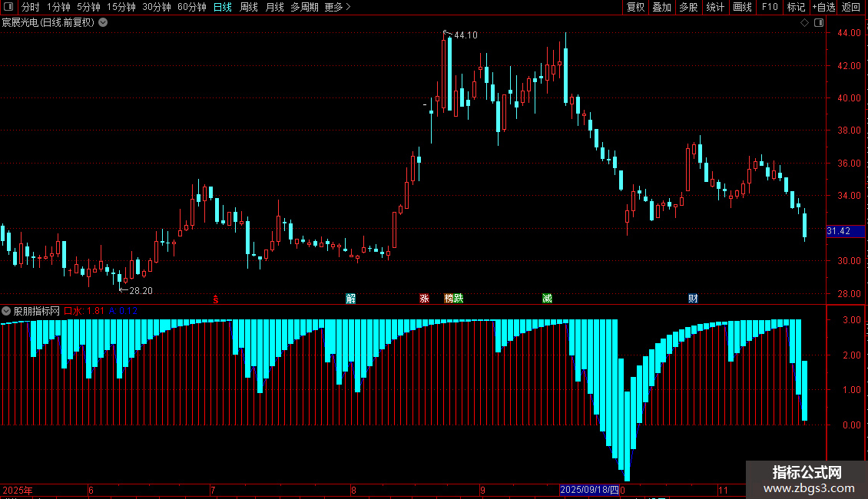The width and height of the screenshot is (868, 499).
Task: Select the 15分钟 period tab
Action: 121,7
